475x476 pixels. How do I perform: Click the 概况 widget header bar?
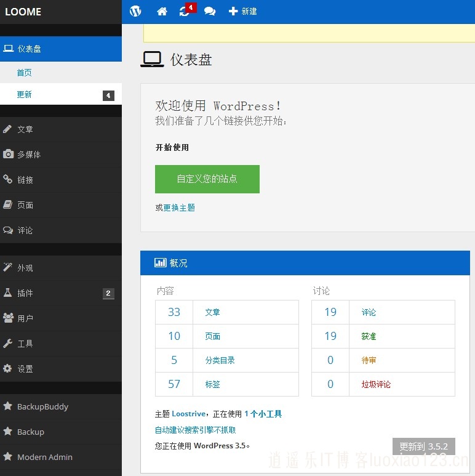pos(305,263)
